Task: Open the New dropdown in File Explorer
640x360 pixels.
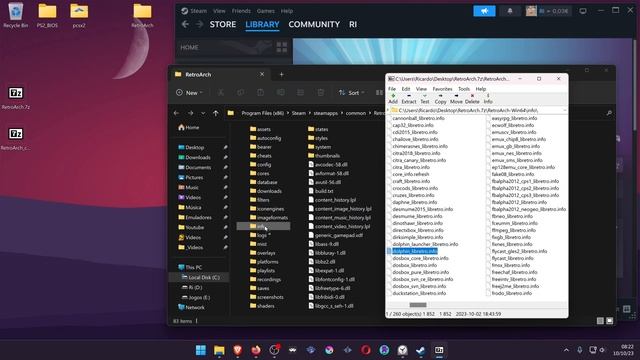Action: 189,93
